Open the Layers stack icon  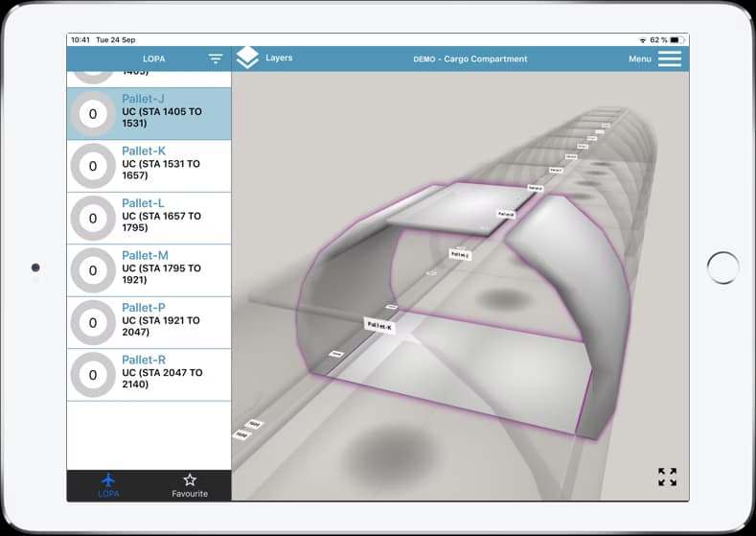coord(247,58)
